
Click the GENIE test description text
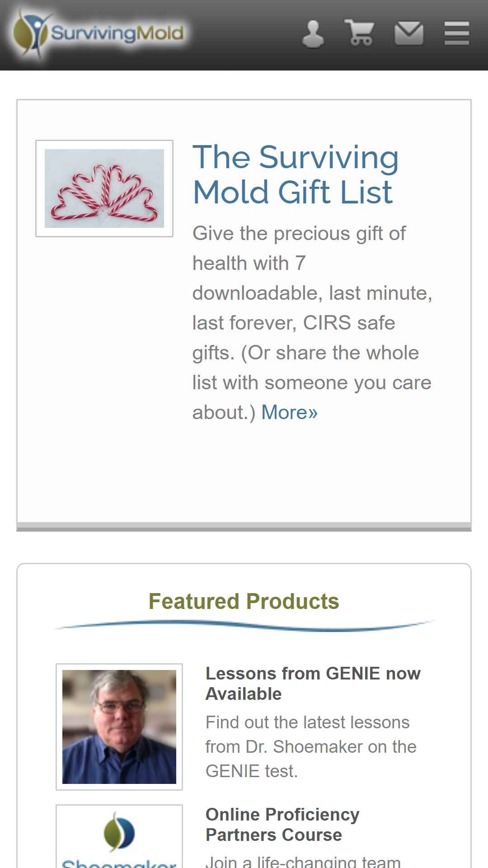(x=311, y=747)
